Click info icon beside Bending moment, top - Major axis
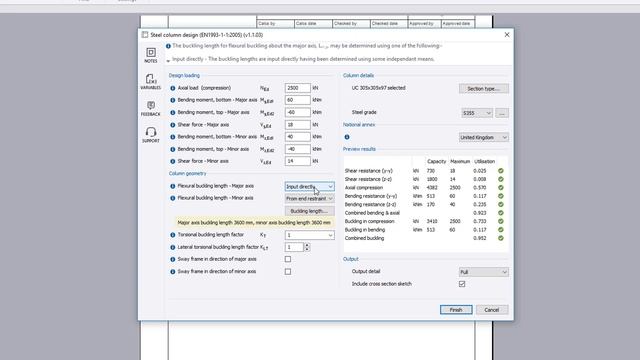 (173, 113)
